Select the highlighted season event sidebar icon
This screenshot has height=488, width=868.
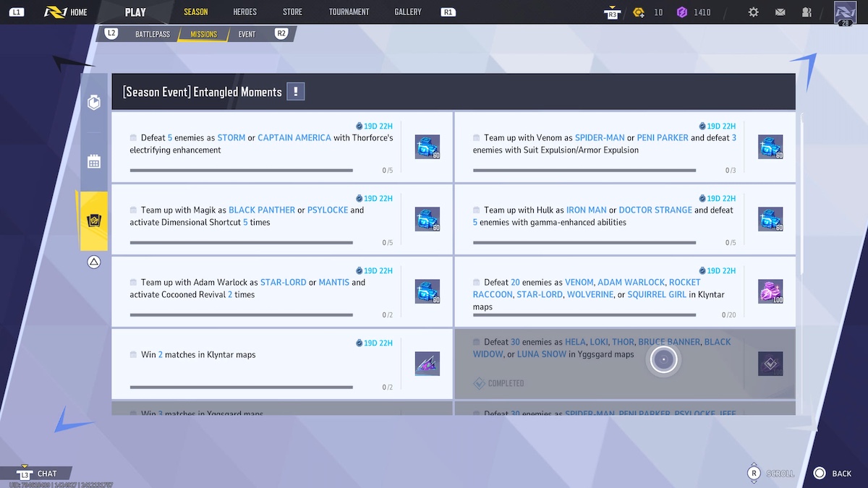[x=94, y=221]
